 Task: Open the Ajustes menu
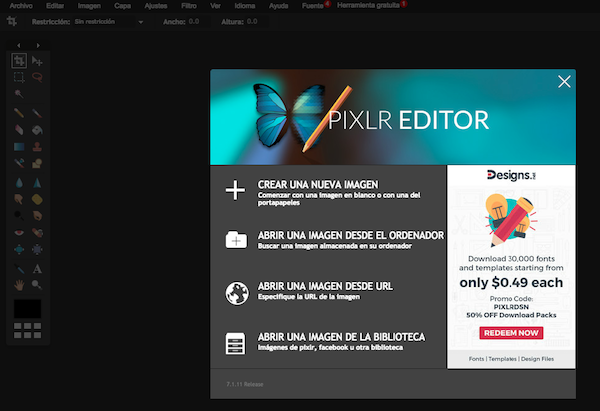(156, 6)
